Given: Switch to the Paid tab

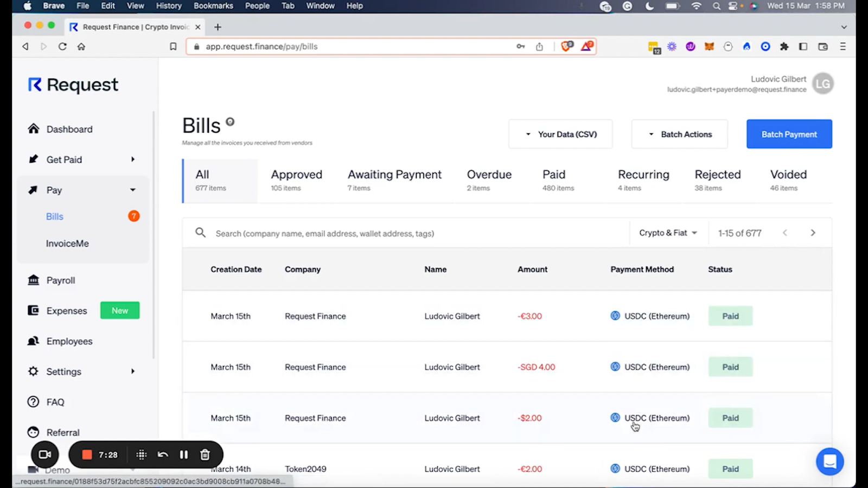Looking at the screenshot, I should click(558, 181).
